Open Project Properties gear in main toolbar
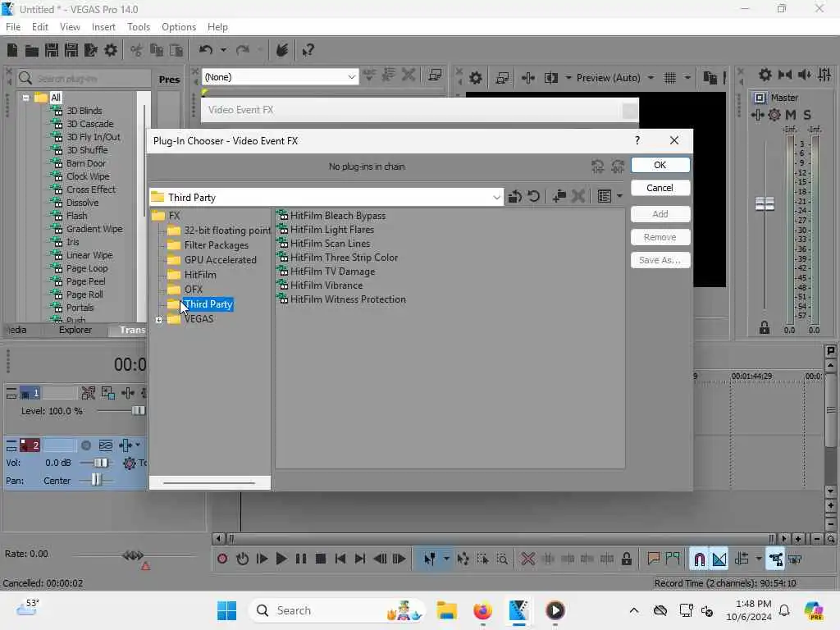The height and width of the screenshot is (630, 840). (111, 50)
